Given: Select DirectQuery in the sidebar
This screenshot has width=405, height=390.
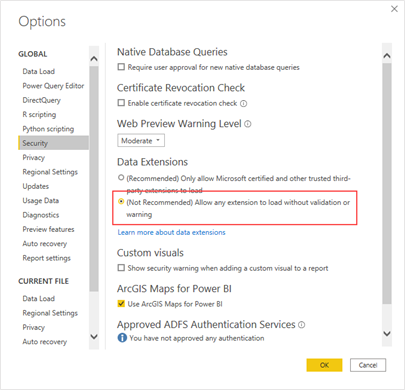Looking at the screenshot, I should 42,100.
